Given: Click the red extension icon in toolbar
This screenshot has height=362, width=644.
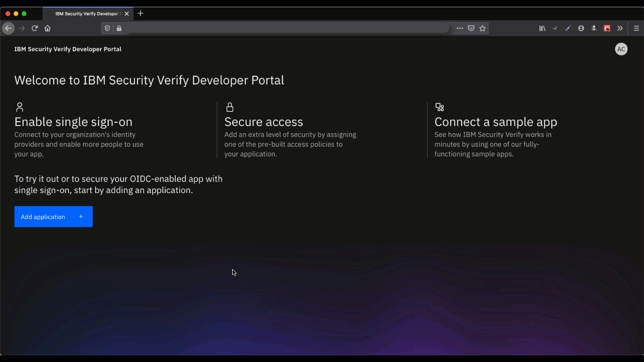Looking at the screenshot, I should click(607, 28).
